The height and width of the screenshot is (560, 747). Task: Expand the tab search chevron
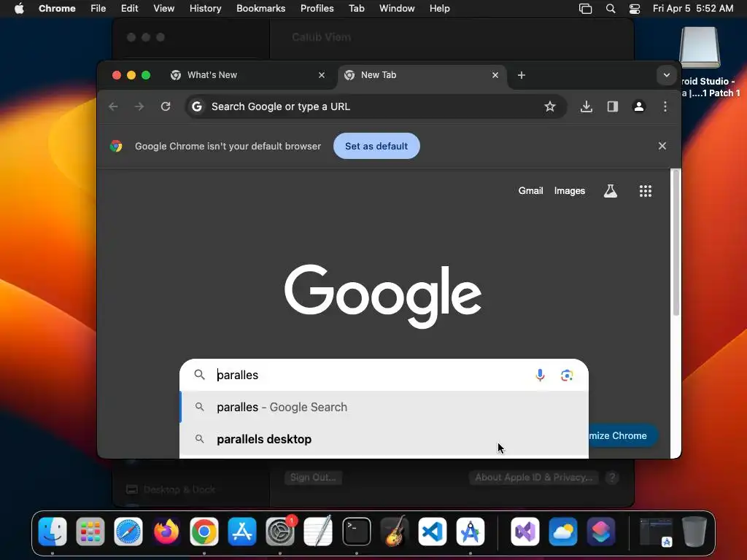point(667,75)
